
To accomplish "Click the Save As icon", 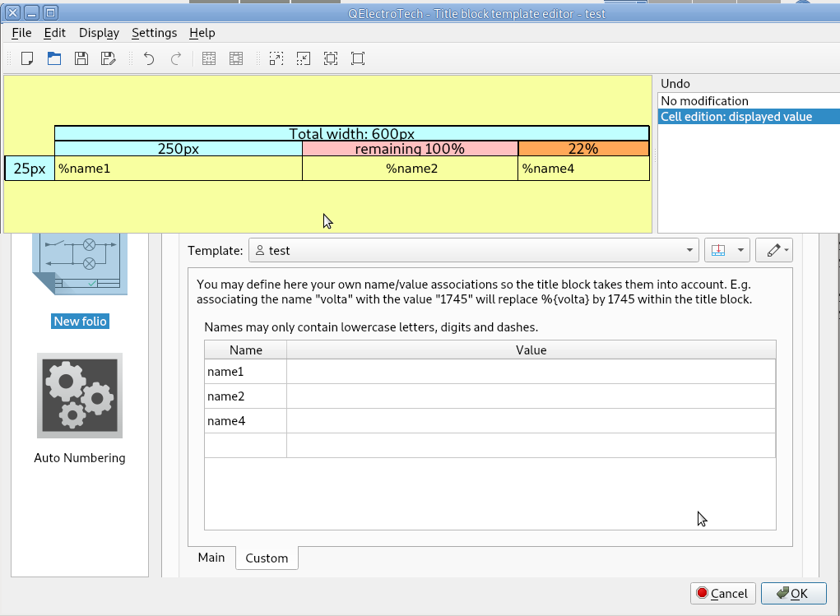I will (108, 58).
